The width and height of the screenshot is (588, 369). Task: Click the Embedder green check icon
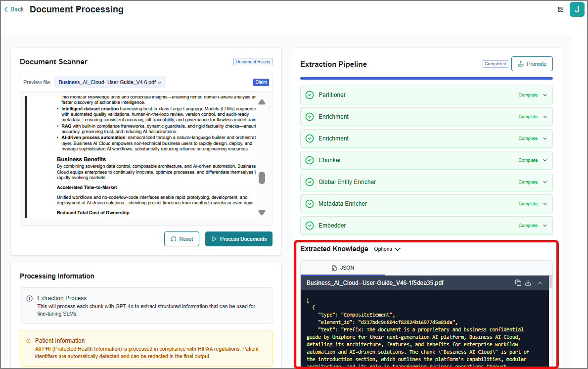tap(310, 226)
